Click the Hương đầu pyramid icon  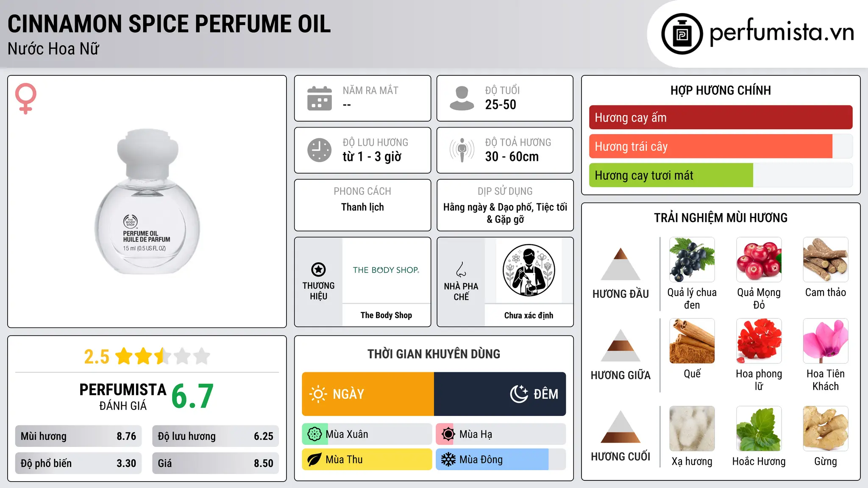[620, 264]
